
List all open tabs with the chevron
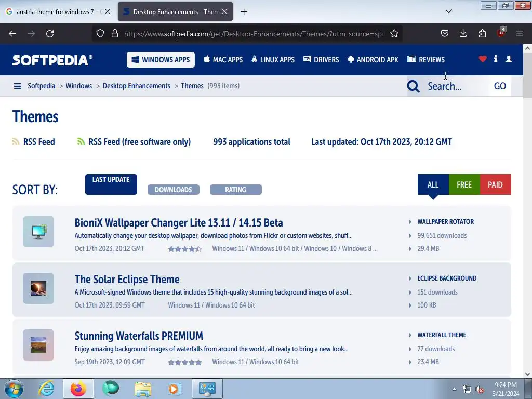tap(448, 11)
